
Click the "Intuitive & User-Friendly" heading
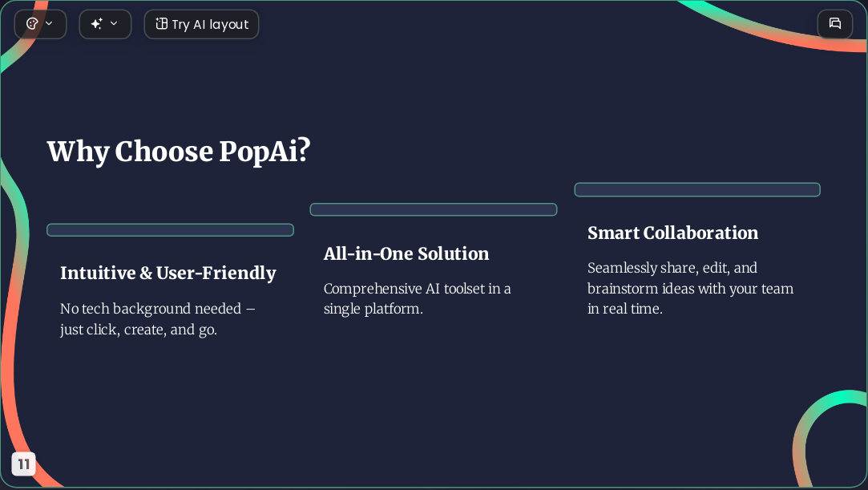168,273
